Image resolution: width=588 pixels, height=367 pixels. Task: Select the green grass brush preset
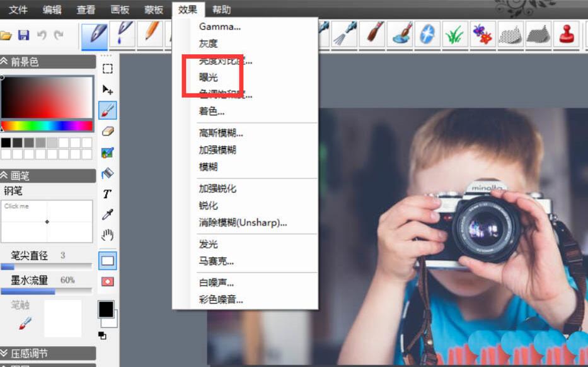click(454, 35)
